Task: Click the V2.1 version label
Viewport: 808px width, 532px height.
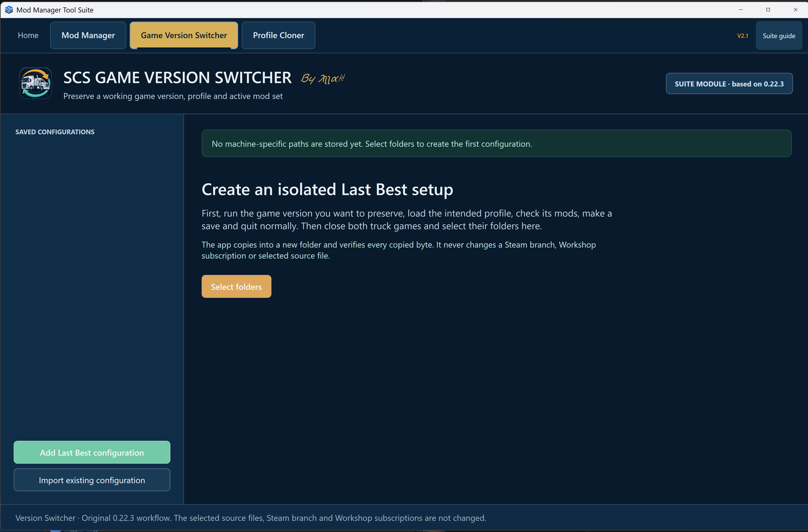Action: pos(742,36)
